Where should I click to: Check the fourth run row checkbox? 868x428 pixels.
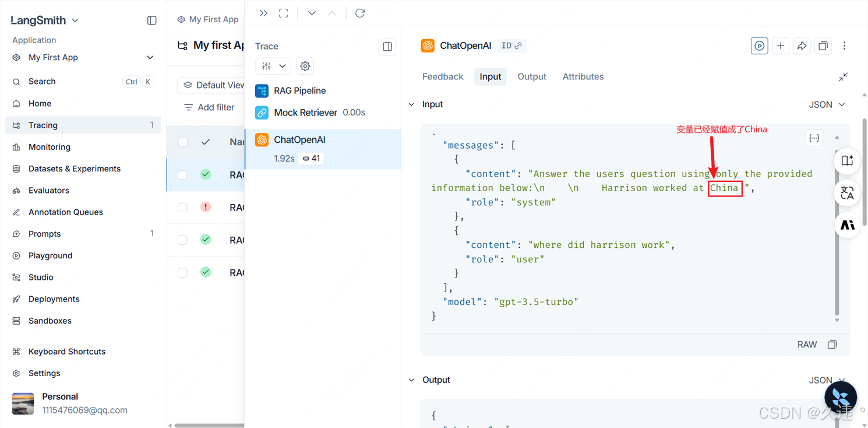(183, 273)
